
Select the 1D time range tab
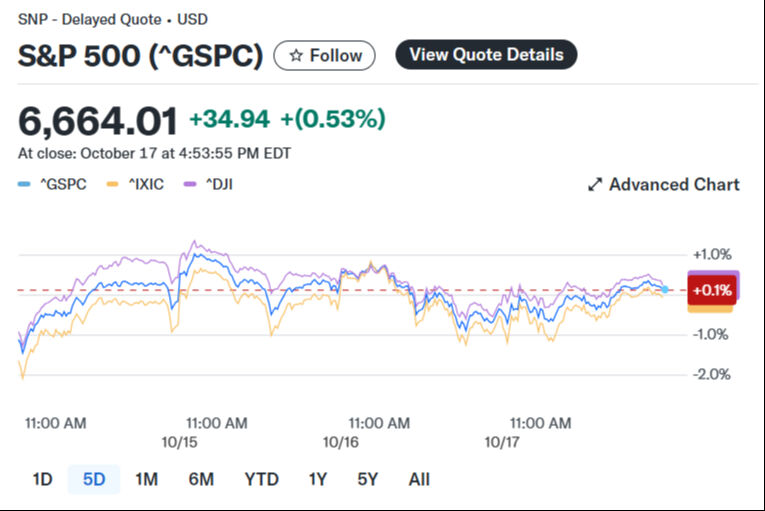pos(42,479)
